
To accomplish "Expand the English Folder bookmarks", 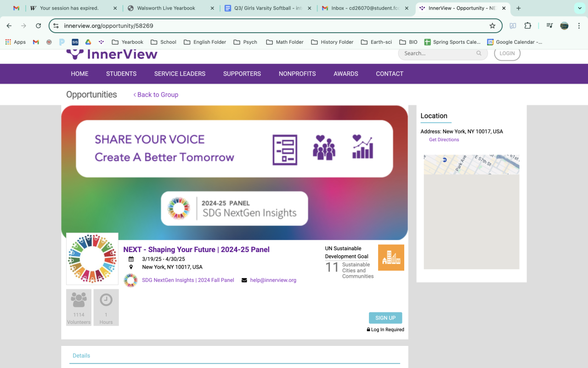I will 205,42.
